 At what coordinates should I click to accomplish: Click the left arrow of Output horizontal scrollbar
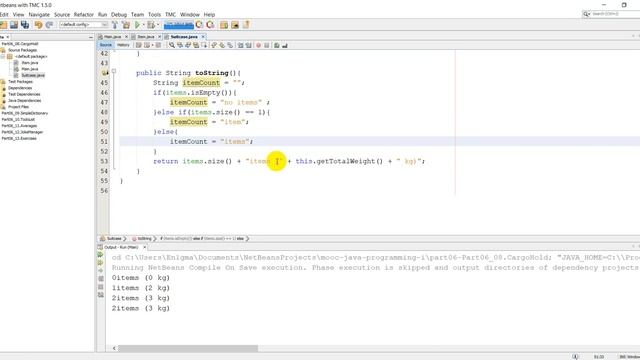click(x=114, y=348)
